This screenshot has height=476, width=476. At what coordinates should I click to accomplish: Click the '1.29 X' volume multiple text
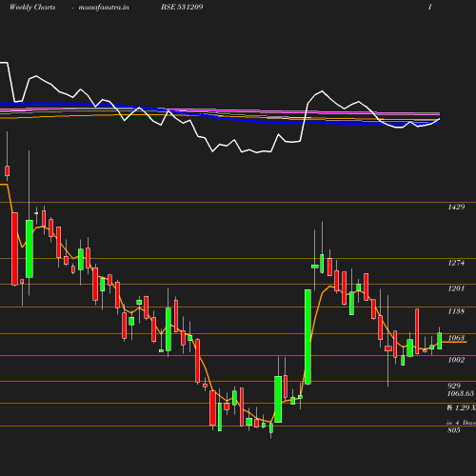pyautogui.click(x=466, y=407)
